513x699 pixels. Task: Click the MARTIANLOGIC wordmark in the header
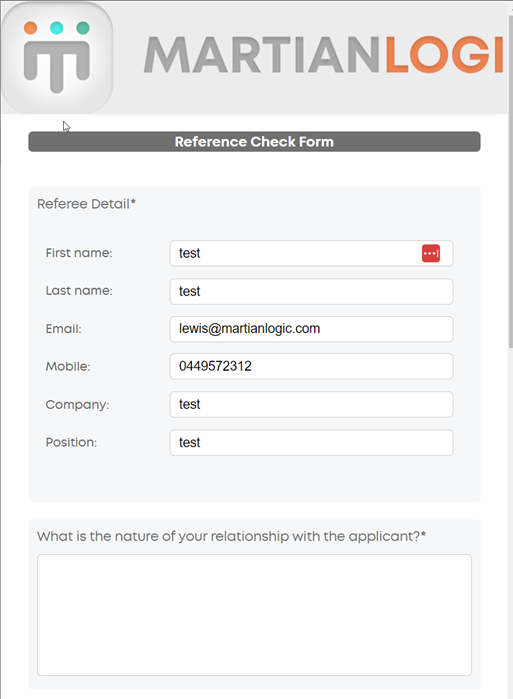coord(324,54)
